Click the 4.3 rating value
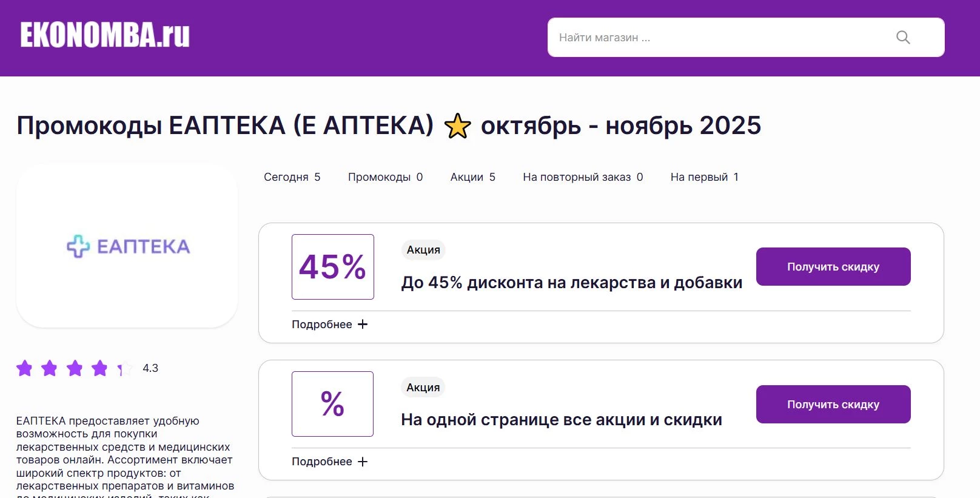The width and height of the screenshot is (980, 498). coord(150,368)
